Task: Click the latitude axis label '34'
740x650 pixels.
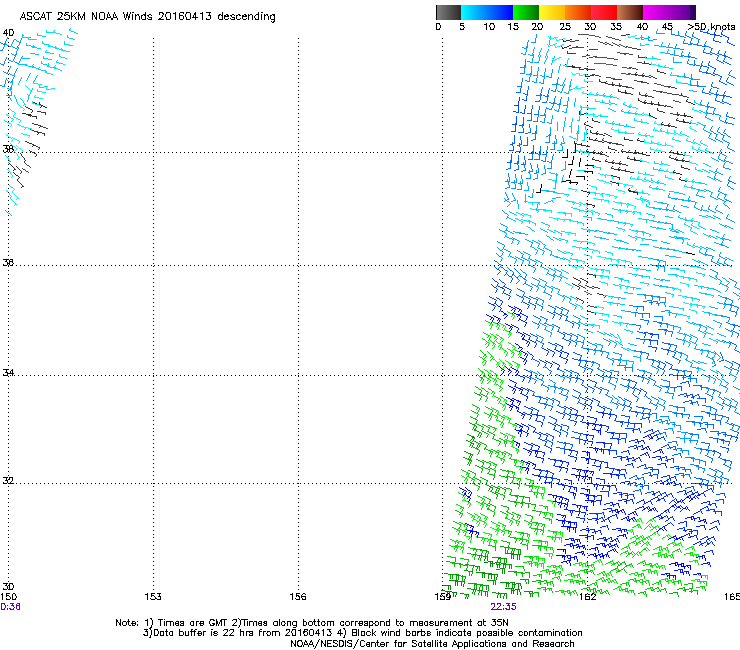Action: point(8,372)
